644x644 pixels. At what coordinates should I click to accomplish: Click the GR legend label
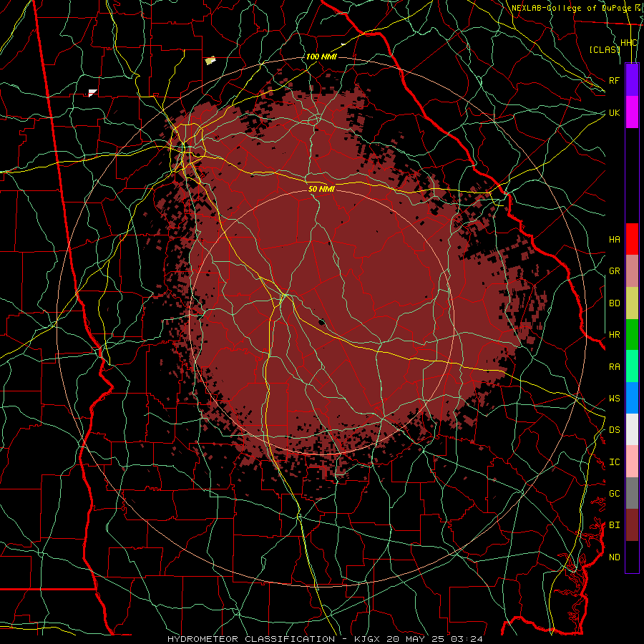click(614, 271)
